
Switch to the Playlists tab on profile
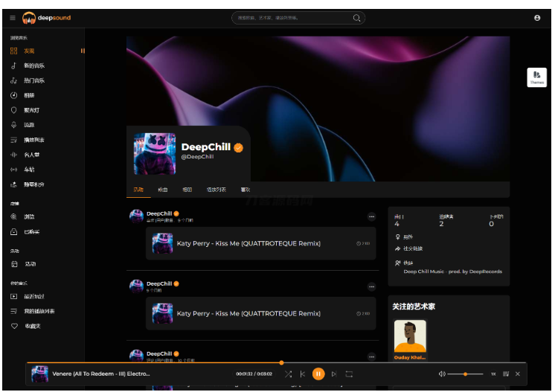click(215, 190)
